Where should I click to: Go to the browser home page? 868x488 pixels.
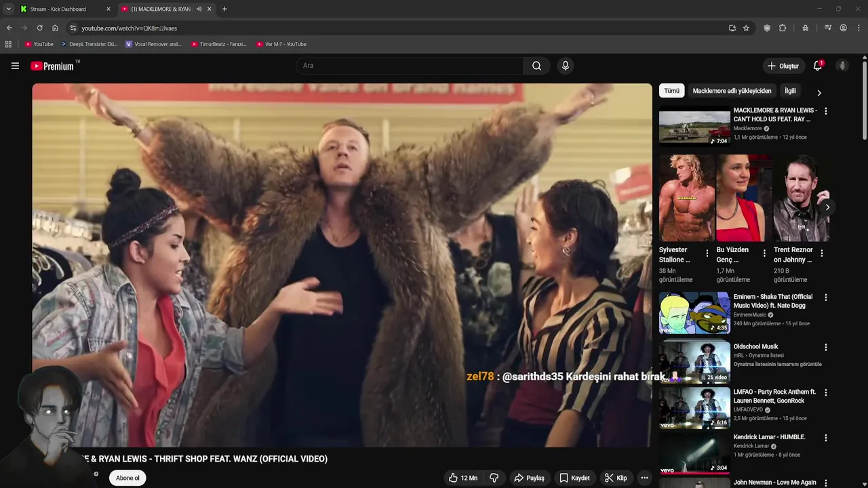point(55,28)
